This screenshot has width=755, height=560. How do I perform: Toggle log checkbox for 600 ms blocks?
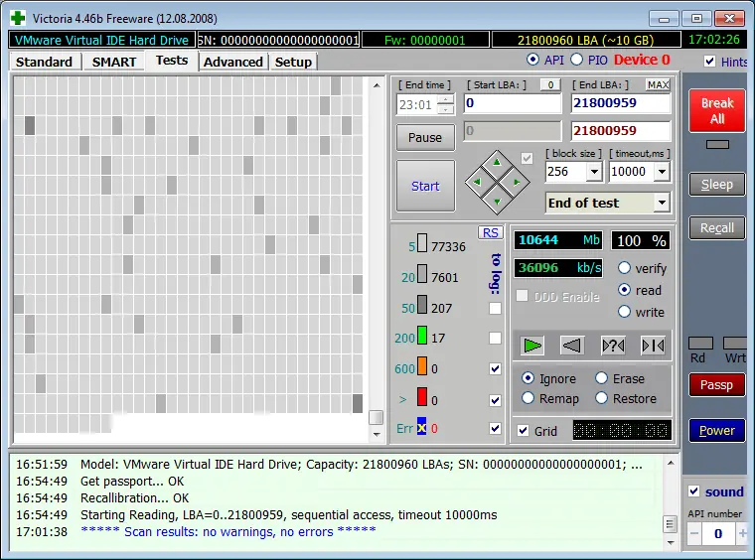tap(495, 369)
